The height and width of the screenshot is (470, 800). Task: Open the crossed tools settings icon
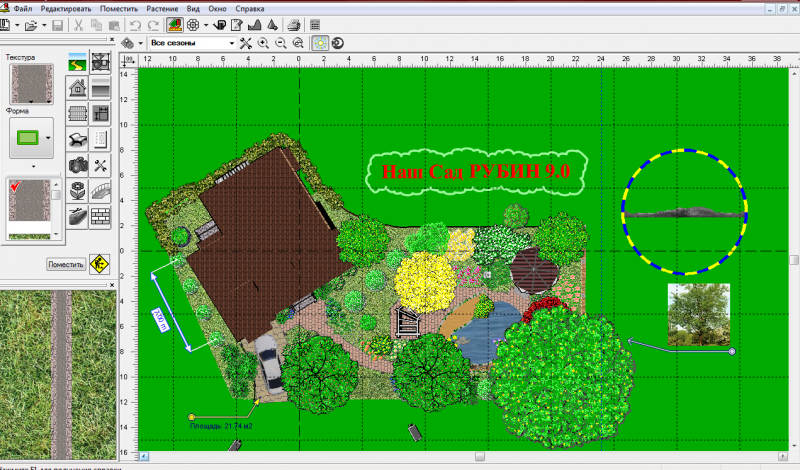coord(246,43)
